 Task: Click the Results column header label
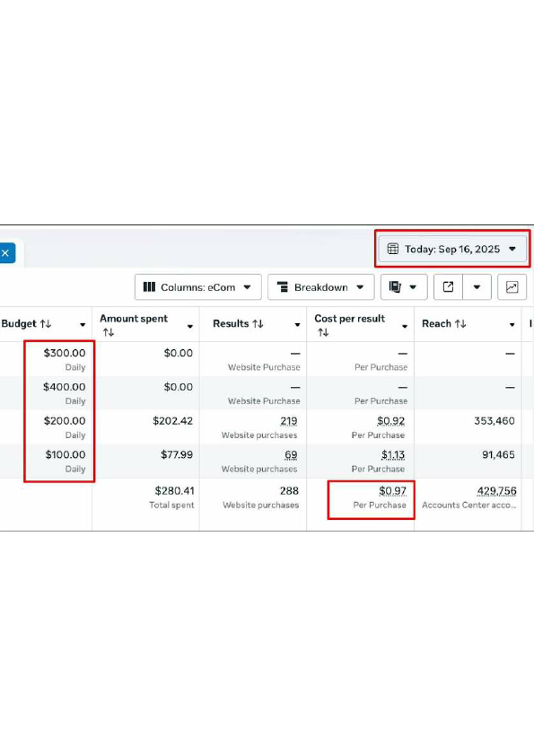(x=231, y=323)
